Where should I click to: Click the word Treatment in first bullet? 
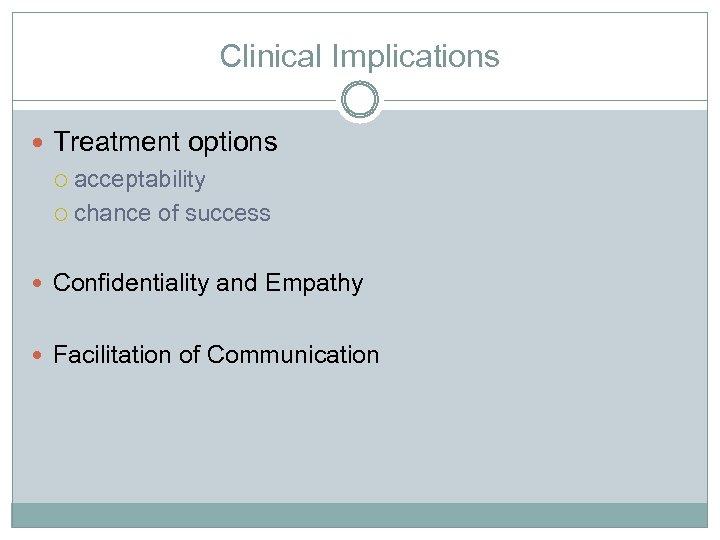point(110,142)
